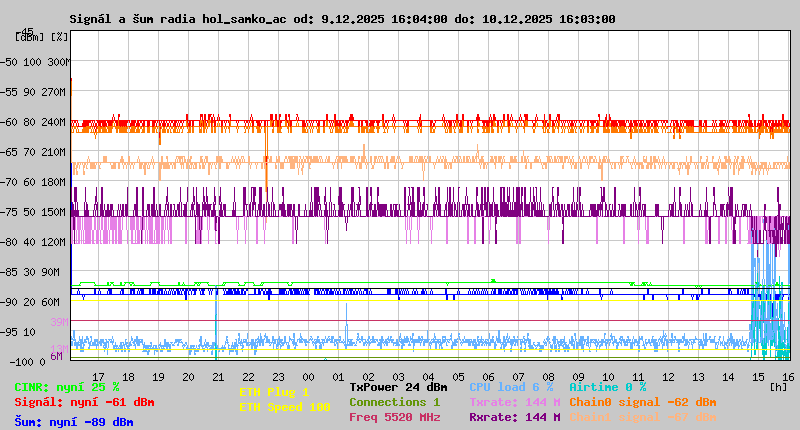Click the CINR nyní 25 % legend entry
This screenshot has height=430, width=800.
pyautogui.click(x=66, y=387)
